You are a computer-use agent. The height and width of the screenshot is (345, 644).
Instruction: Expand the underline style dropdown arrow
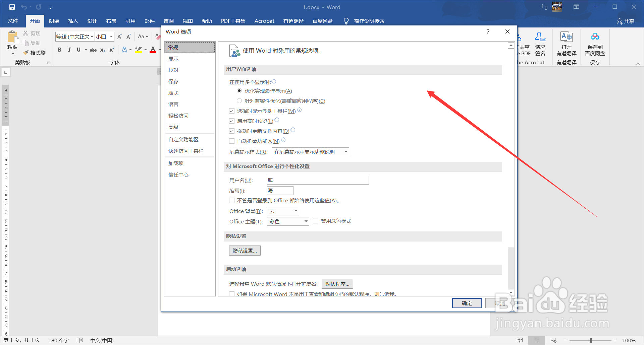86,50
